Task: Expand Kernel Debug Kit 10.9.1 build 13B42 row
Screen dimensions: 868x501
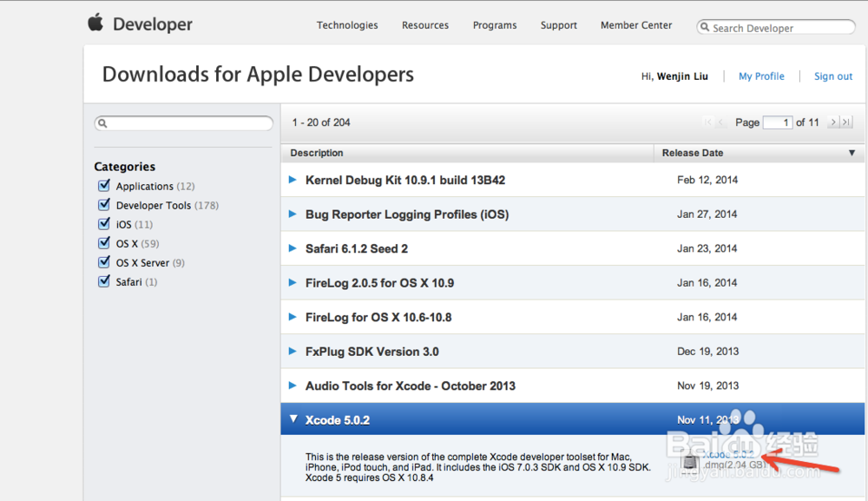Action: tap(293, 180)
